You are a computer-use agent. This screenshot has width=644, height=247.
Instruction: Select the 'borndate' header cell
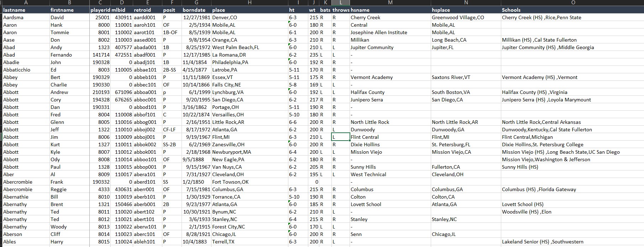(x=194, y=10)
